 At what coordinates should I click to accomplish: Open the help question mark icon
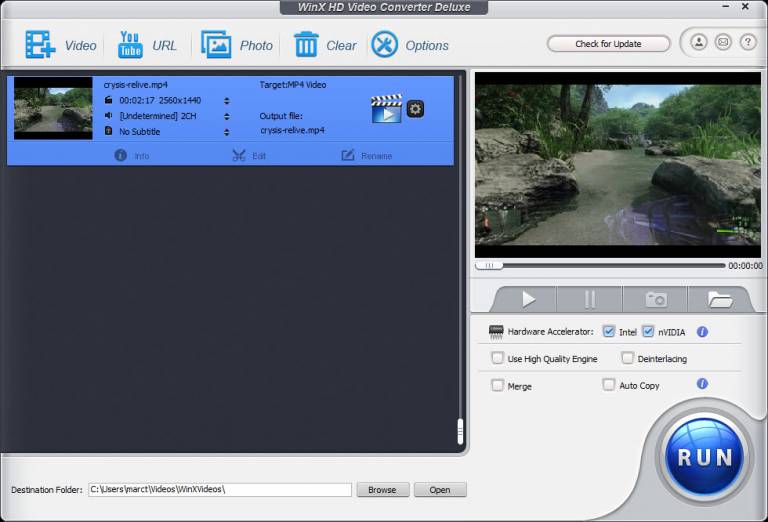(x=747, y=42)
